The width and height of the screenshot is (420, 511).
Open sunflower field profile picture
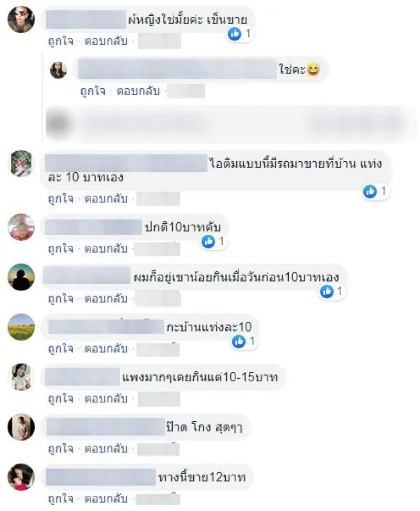(21, 327)
